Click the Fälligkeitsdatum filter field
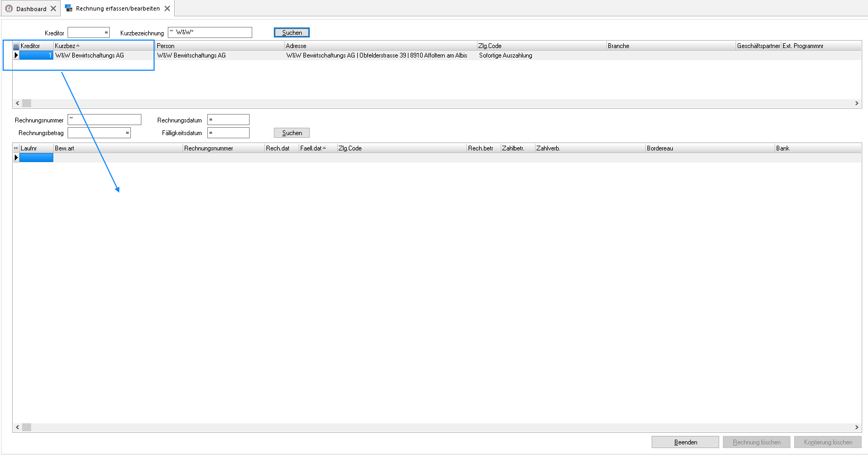868x456 pixels. coord(228,133)
